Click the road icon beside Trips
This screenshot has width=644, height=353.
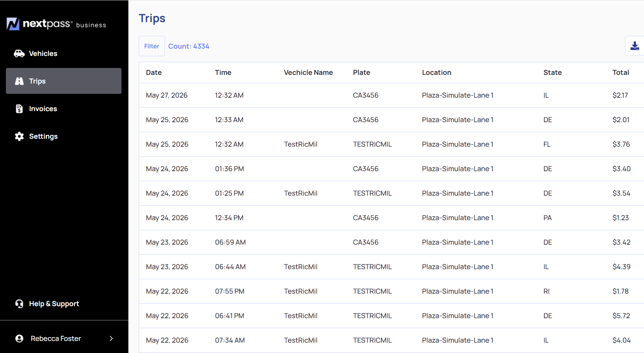point(19,81)
